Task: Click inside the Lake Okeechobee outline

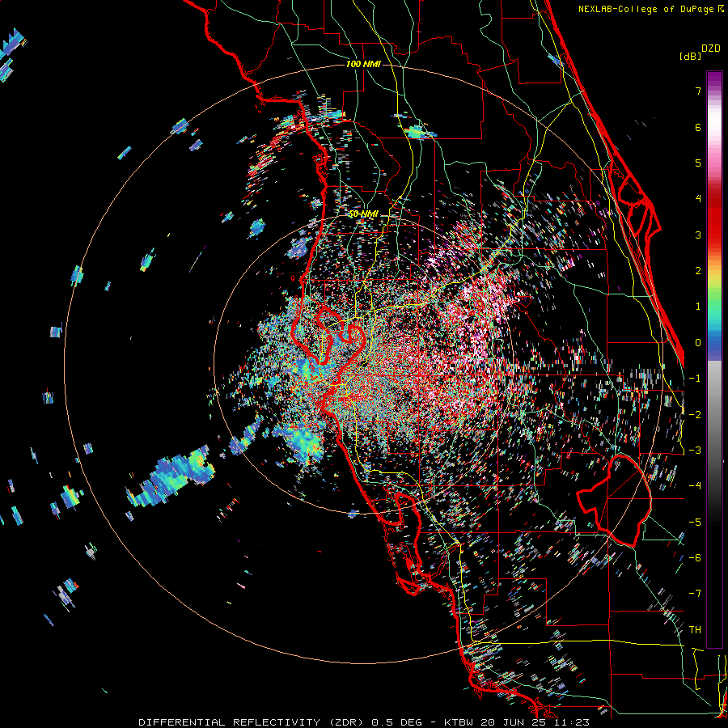Action: click(x=616, y=499)
